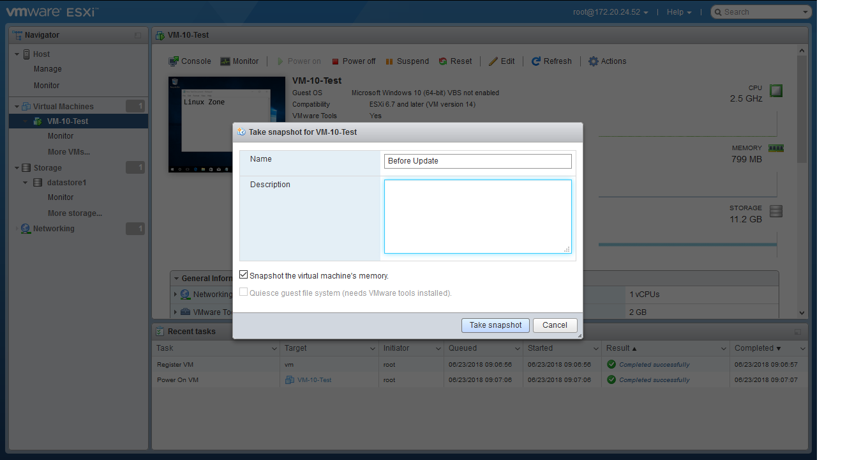The height and width of the screenshot is (460, 868).
Task: Click the red Power off icon
Action: pyautogui.click(x=336, y=61)
